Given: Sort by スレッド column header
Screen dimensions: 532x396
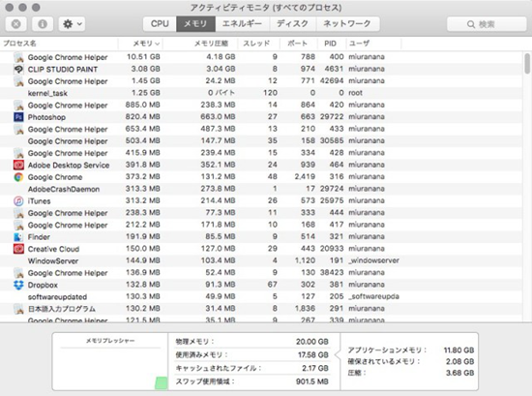Looking at the screenshot, I should pos(259,44).
